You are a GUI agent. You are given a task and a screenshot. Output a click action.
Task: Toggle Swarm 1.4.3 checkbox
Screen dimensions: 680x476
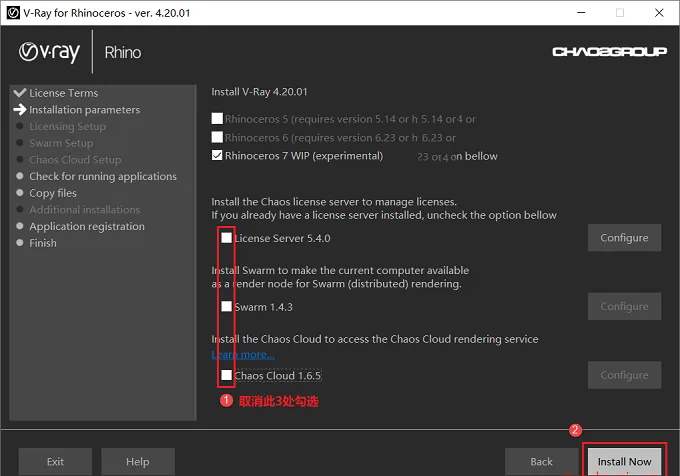click(226, 306)
